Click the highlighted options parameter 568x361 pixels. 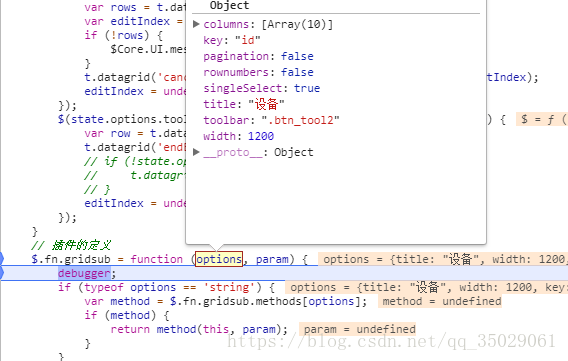[219, 259]
